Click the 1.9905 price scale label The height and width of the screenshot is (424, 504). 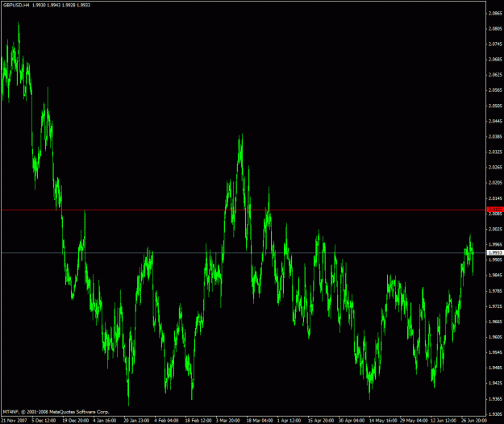click(495, 260)
